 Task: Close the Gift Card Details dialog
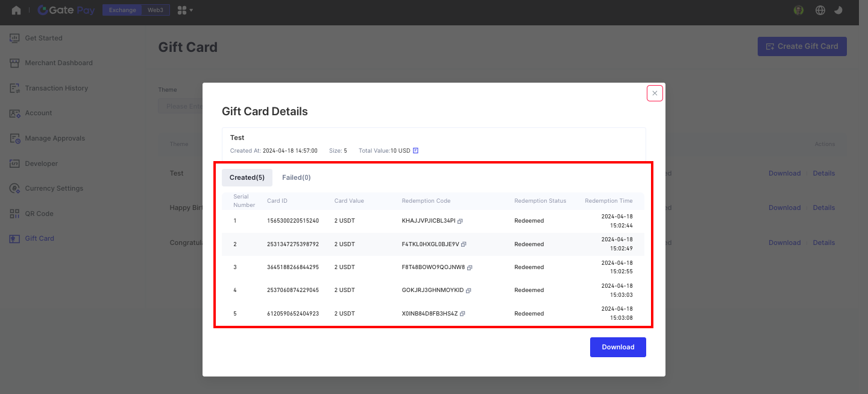(x=655, y=94)
